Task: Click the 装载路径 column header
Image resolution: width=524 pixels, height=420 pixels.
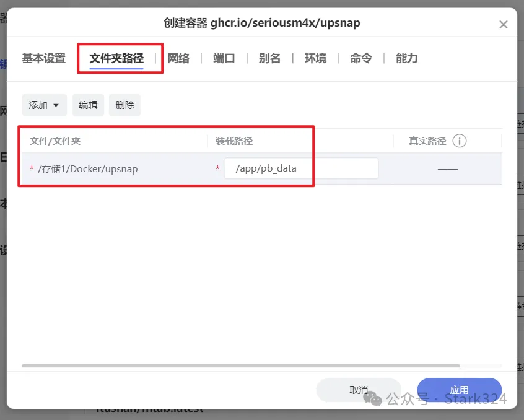Action: click(x=234, y=141)
